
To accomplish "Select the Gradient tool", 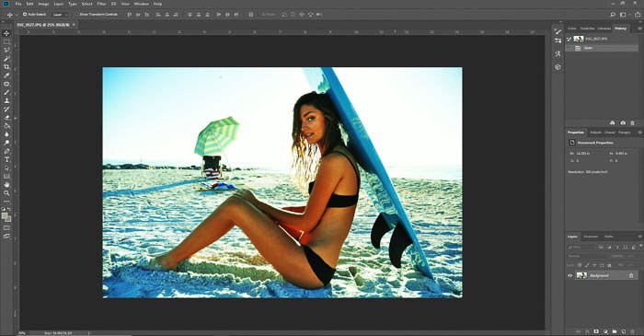I will [6, 126].
